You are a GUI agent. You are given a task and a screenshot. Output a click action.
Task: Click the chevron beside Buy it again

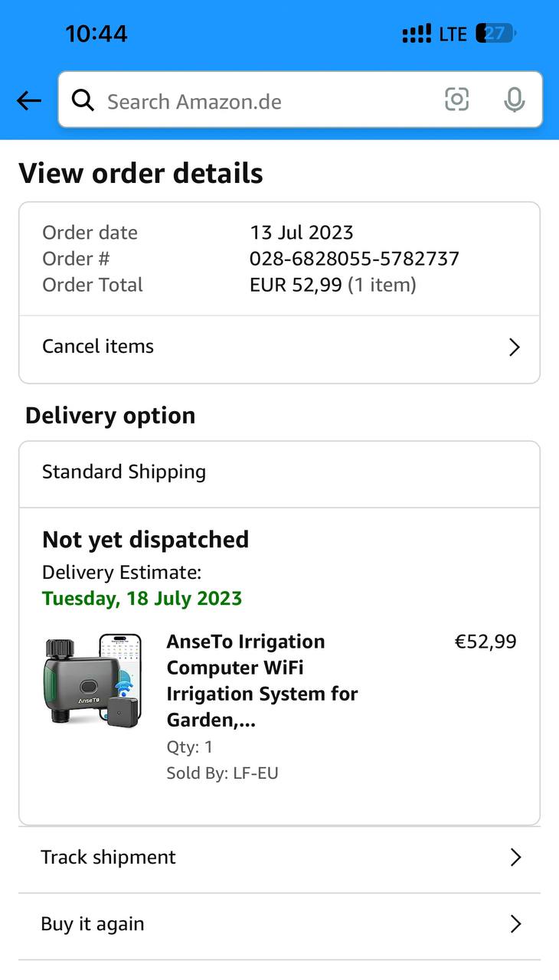coord(515,924)
